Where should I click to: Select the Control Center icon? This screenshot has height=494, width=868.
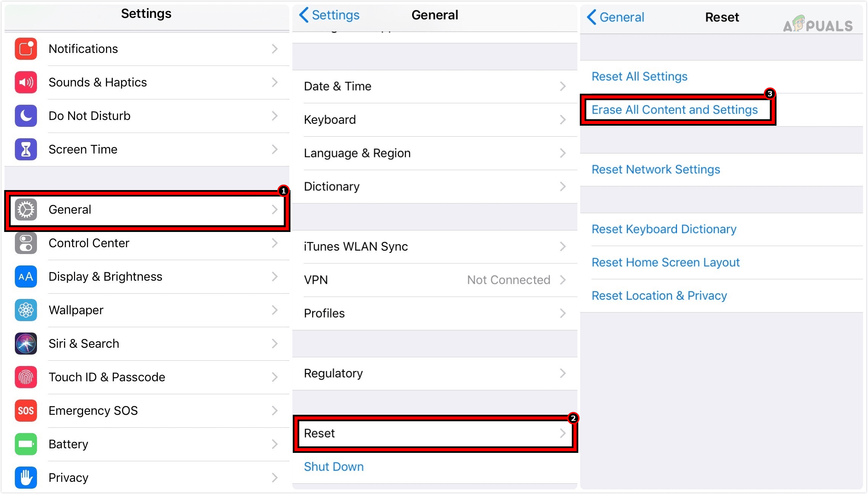[25, 243]
